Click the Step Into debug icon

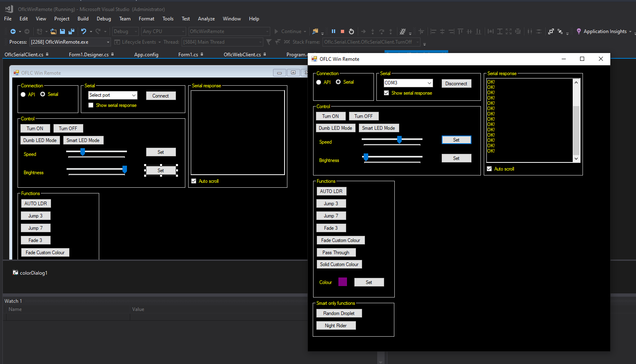(x=372, y=31)
